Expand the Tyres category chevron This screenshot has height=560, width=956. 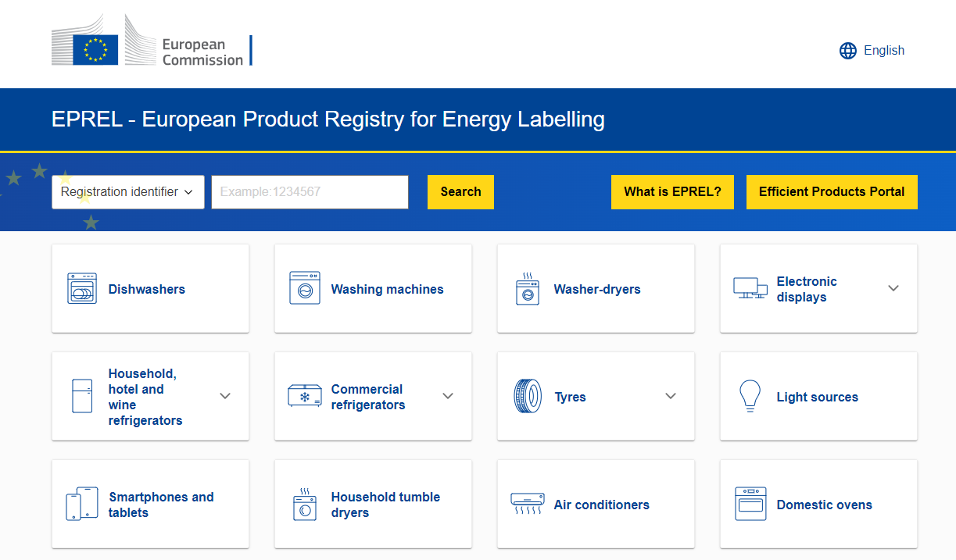pyautogui.click(x=671, y=396)
